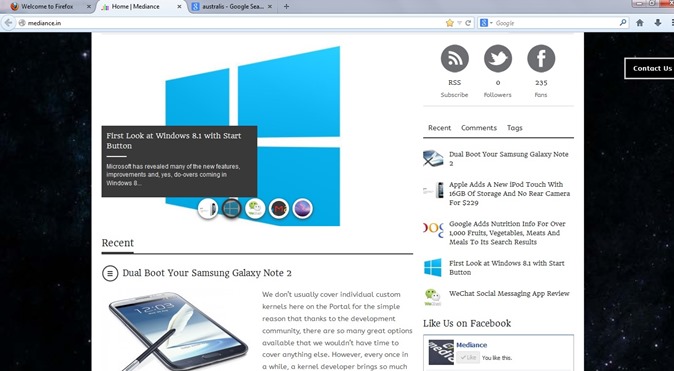This screenshot has width=674, height=371.
Task: Switch to the australis Google Search tab
Action: point(232,6)
